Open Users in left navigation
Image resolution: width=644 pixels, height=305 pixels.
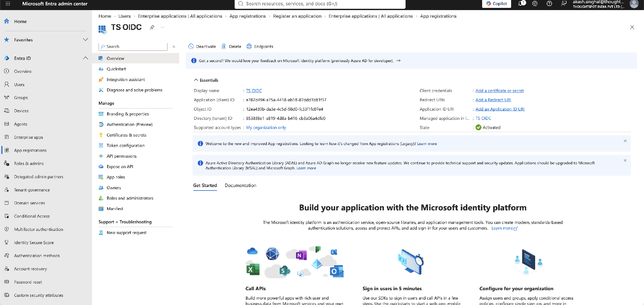(x=19, y=85)
